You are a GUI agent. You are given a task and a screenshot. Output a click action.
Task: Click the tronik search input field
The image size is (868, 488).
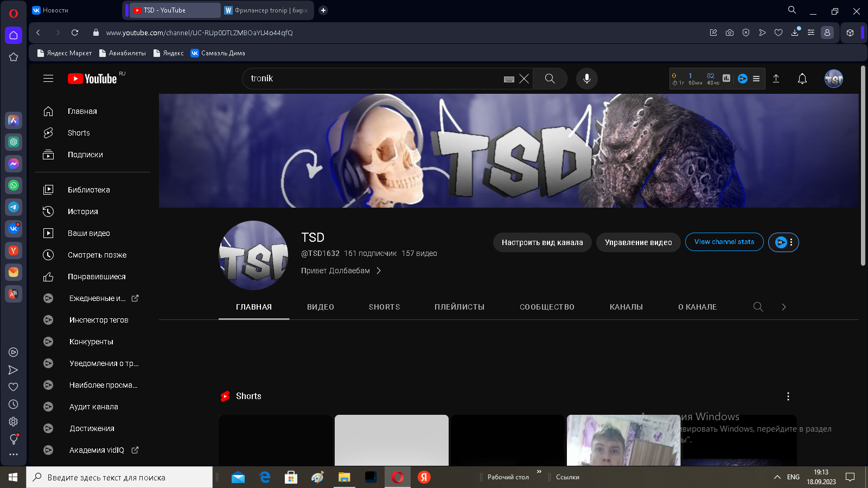[374, 79]
